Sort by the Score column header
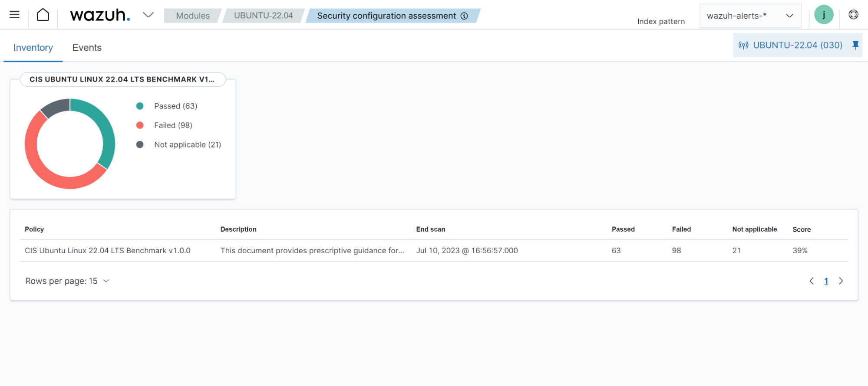The height and width of the screenshot is (386, 868). click(x=802, y=229)
